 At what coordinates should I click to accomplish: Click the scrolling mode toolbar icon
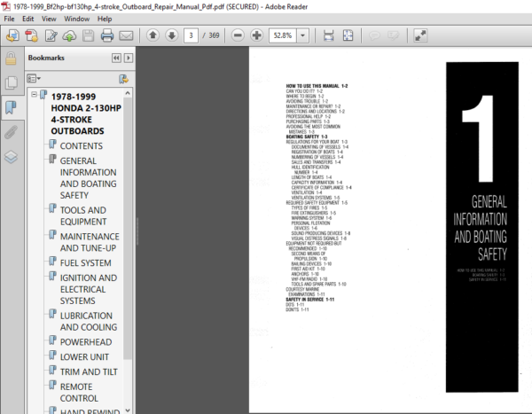click(328, 35)
